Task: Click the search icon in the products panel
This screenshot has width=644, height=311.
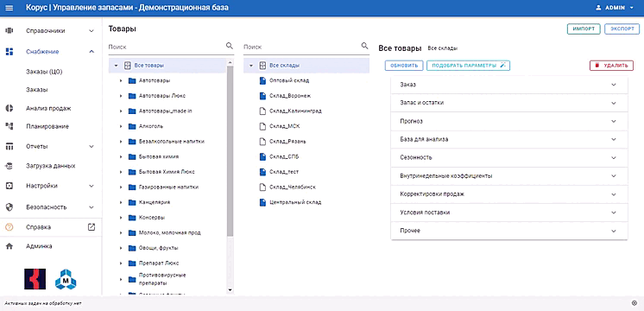Action: point(230,46)
